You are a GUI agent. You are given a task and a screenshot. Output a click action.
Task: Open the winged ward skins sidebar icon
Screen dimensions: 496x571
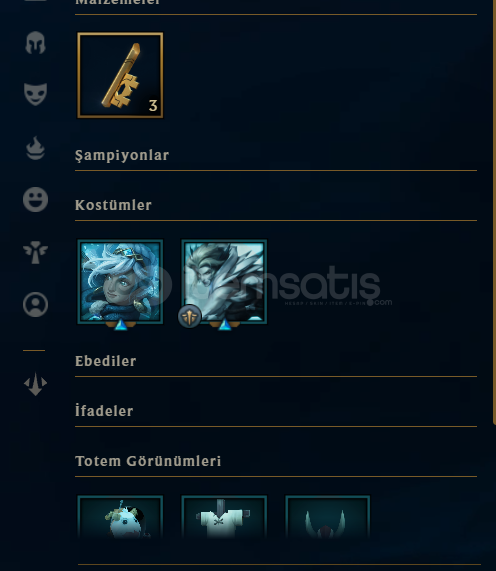[35, 252]
